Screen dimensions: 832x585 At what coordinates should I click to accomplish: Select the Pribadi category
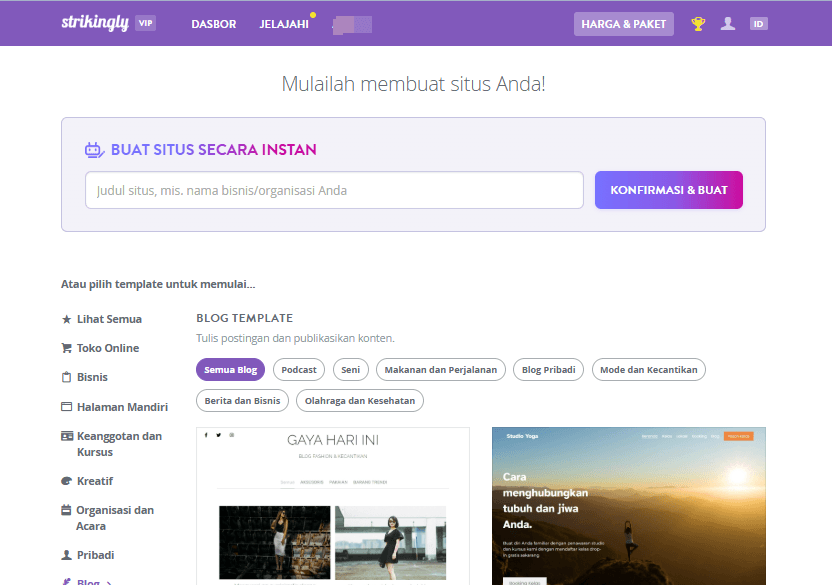[96, 555]
